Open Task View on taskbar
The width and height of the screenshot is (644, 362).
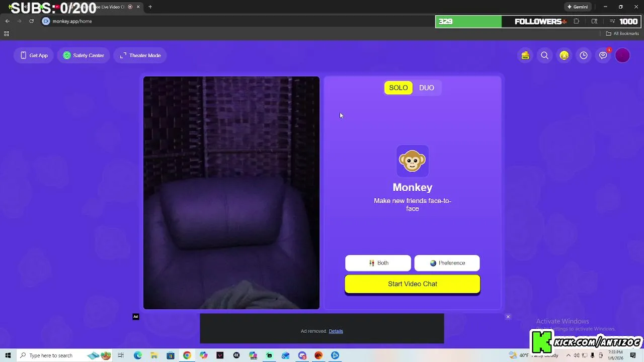pyautogui.click(x=121, y=355)
